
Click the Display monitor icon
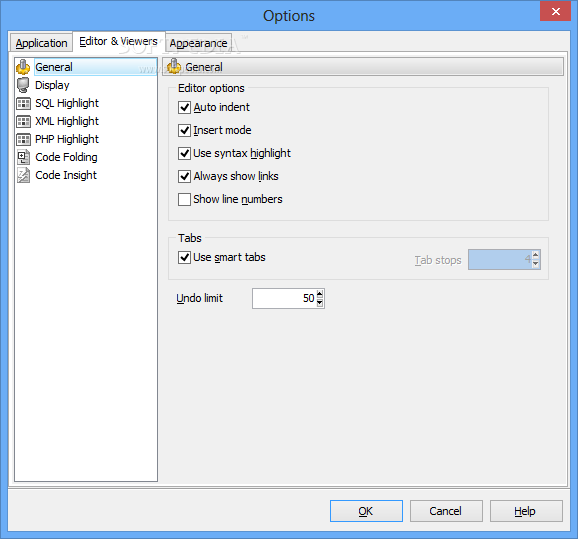point(23,85)
